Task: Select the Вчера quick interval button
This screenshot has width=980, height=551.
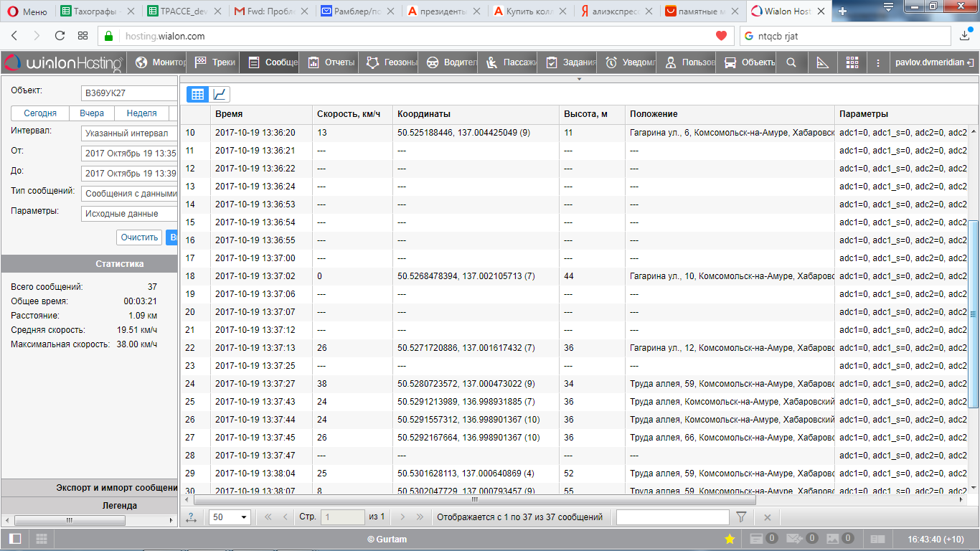Action: tap(92, 113)
